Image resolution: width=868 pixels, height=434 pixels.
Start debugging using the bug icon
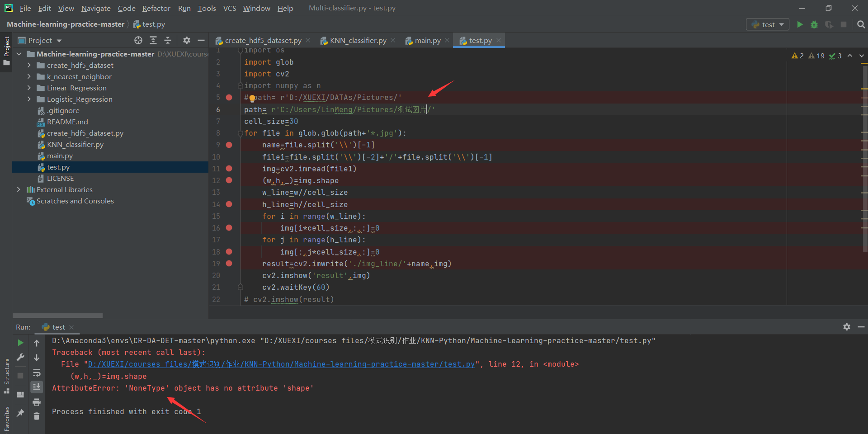[814, 24]
